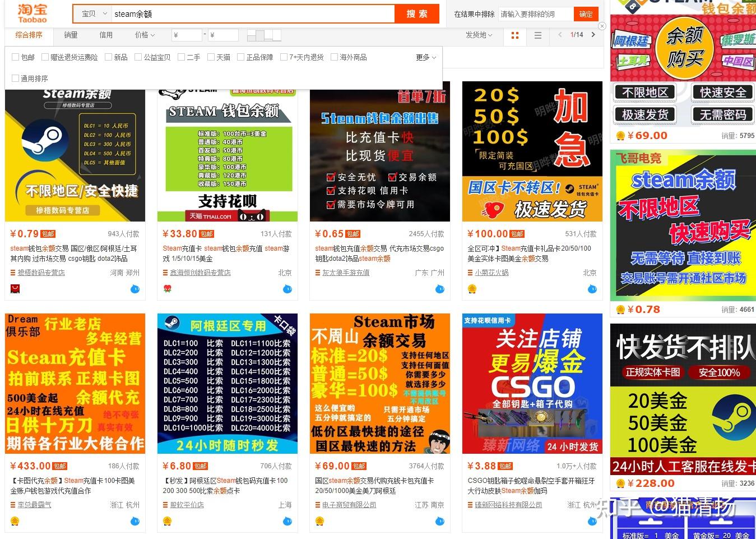
Task: Click the gold medal badge under 殷软平价店
Action: pyautogui.click(x=167, y=521)
